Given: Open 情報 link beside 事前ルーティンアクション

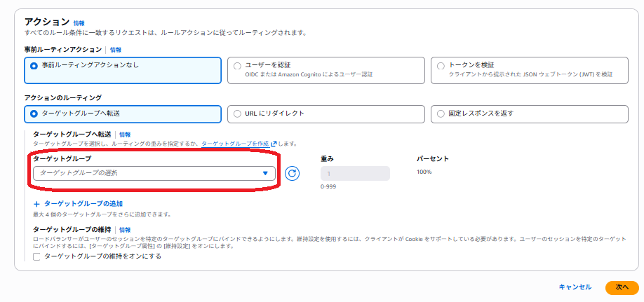Looking at the screenshot, I should pos(116,50).
